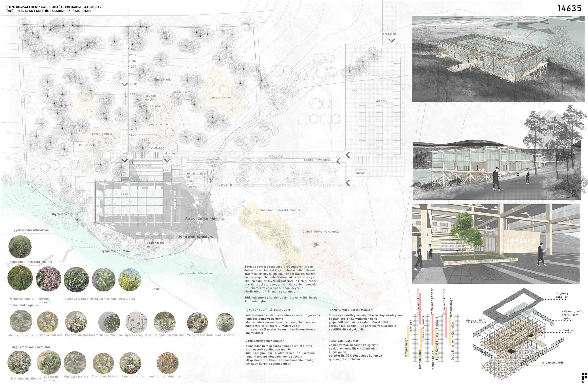The width and height of the screenshot is (588, 384).
Task: Select the Osyris alba yellow plant circle
Action: tap(130, 279)
